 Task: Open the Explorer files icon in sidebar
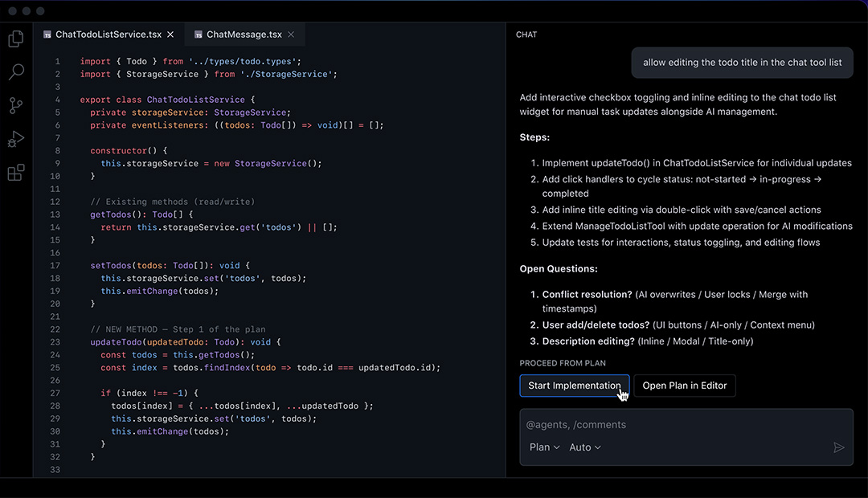(x=16, y=39)
